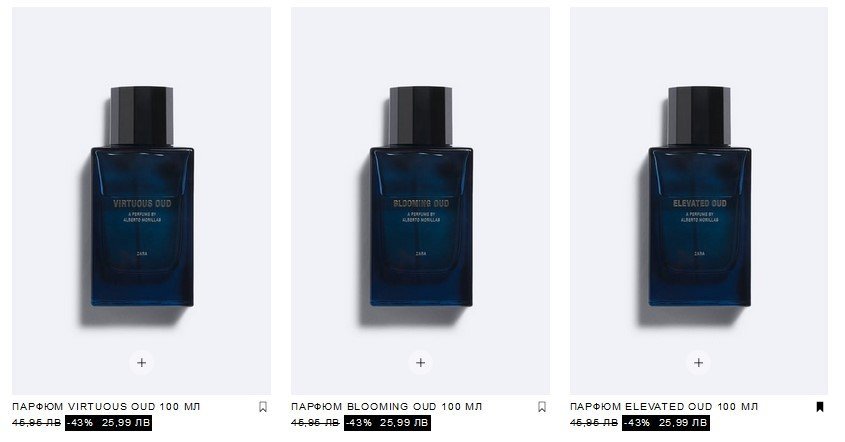Open the ПАРФЮМ ELEVATED OUD 100 МЛ title
Viewport: 845px width, 442px height.
click(664, 406)
